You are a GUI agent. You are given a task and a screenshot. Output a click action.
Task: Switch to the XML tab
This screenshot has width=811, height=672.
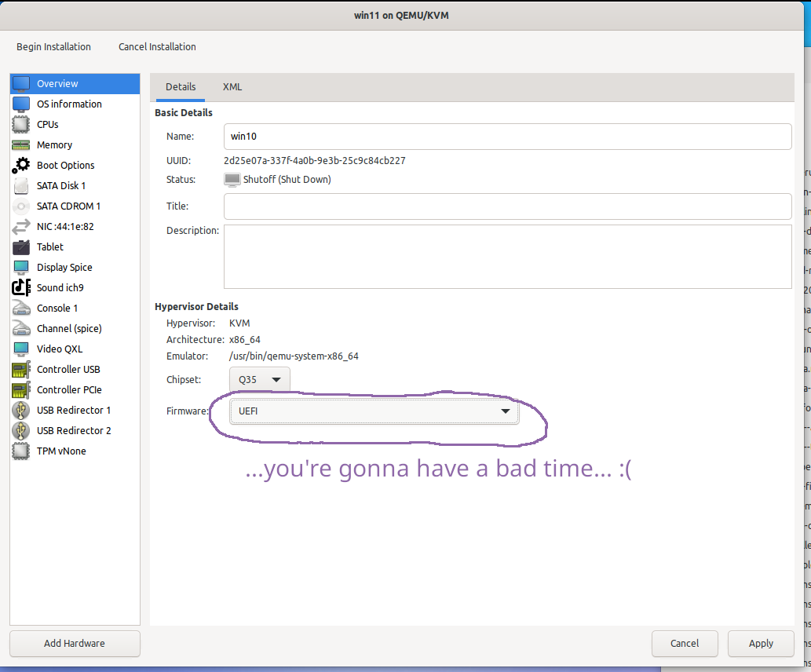click(x=232, y=87)
